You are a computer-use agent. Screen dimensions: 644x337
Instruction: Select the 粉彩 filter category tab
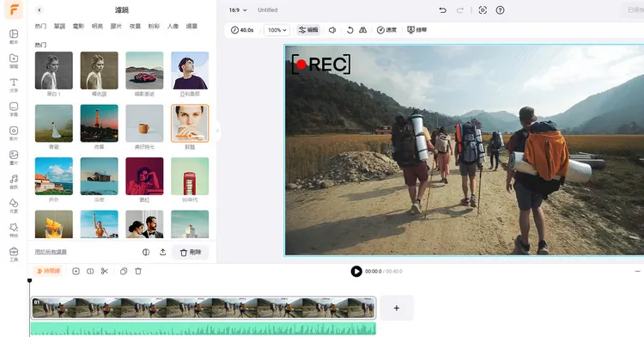(154, 27)
